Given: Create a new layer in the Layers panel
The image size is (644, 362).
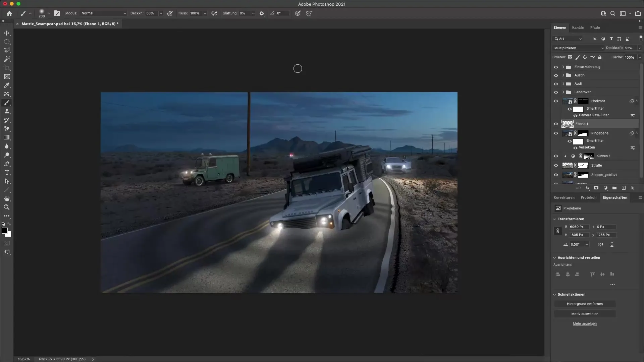Looking at the screenshot, I should (x=623, y=188).
